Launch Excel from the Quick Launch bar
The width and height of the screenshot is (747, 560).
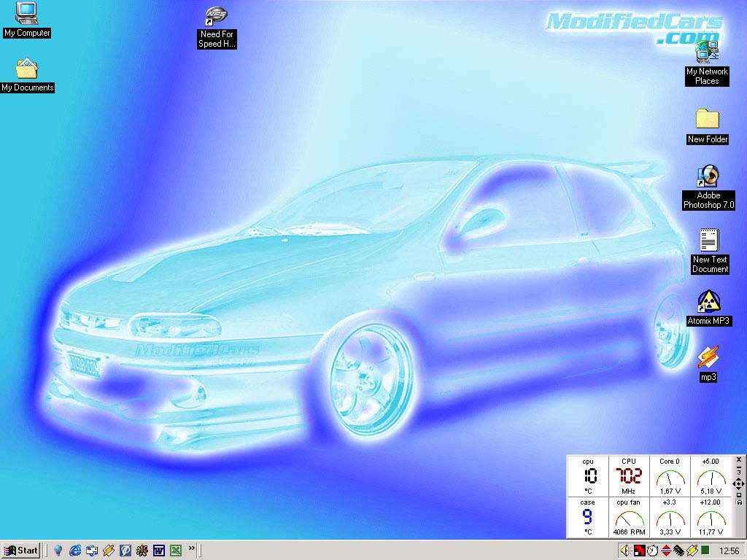[x=175, y=551]
